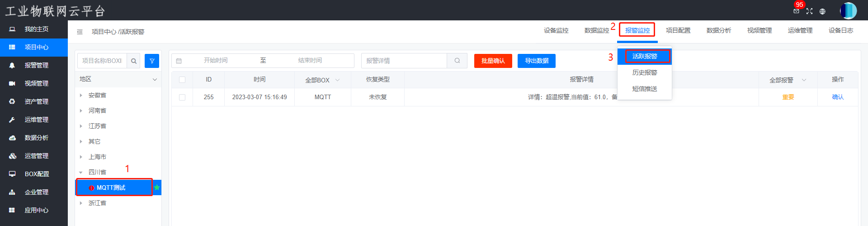Expand the 安徽省 tree node
868x226 pixels.
pyautogui.click(x=81, y=95)
